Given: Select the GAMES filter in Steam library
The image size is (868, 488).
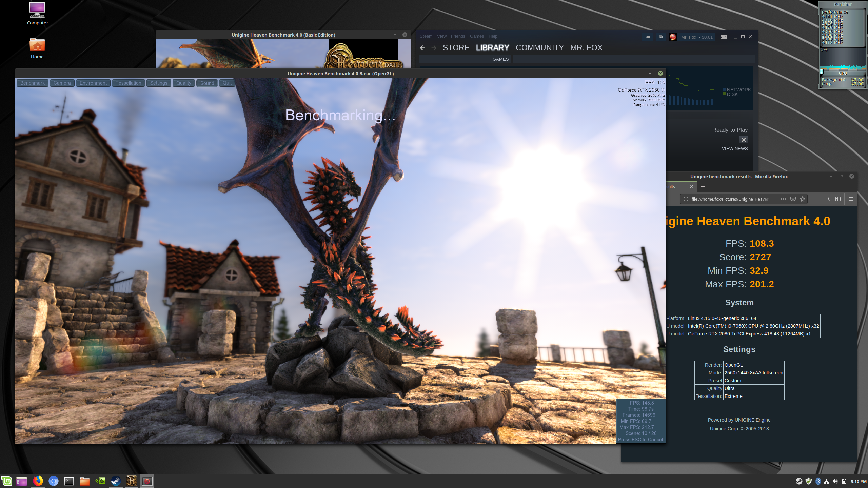Looking at the screenshot, I should coord(500,59).
